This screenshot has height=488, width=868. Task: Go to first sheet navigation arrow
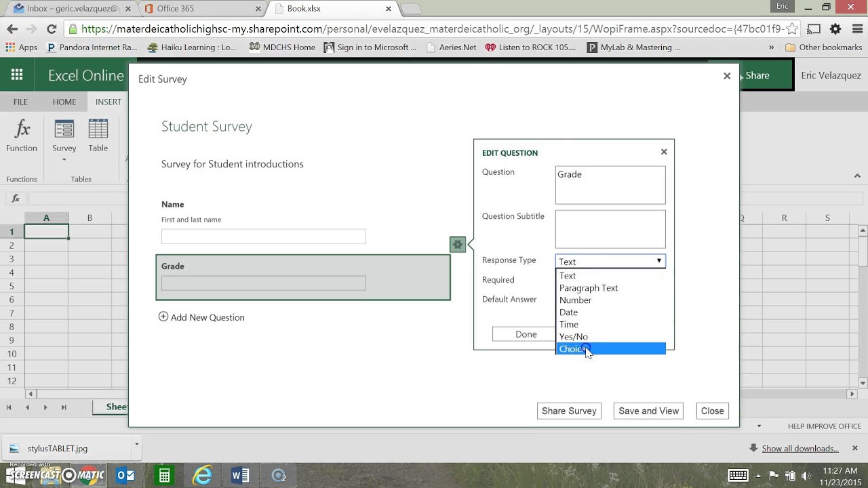pos(9,407)
